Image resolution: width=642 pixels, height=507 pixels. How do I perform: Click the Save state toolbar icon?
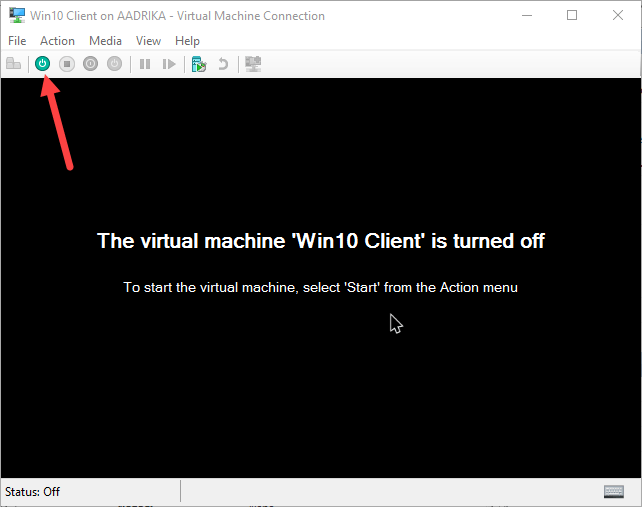(115, 64)
